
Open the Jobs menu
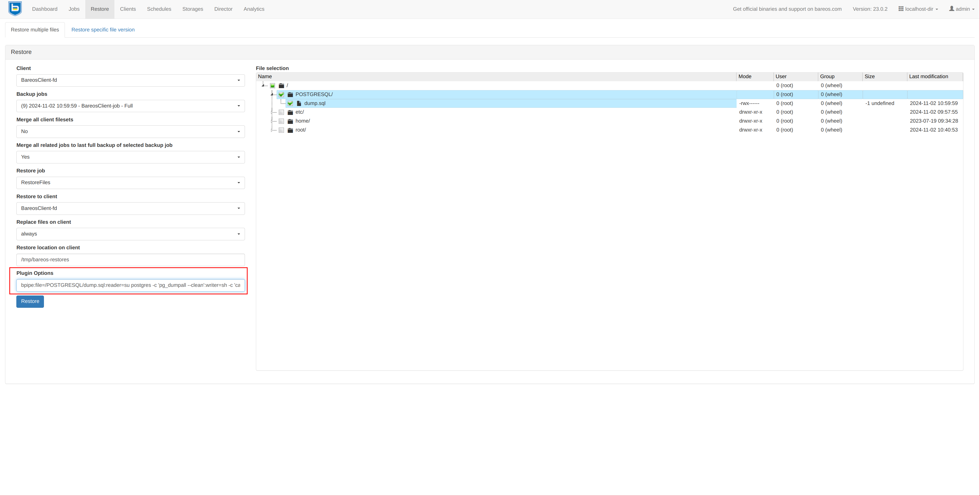(x=74, y=9)
